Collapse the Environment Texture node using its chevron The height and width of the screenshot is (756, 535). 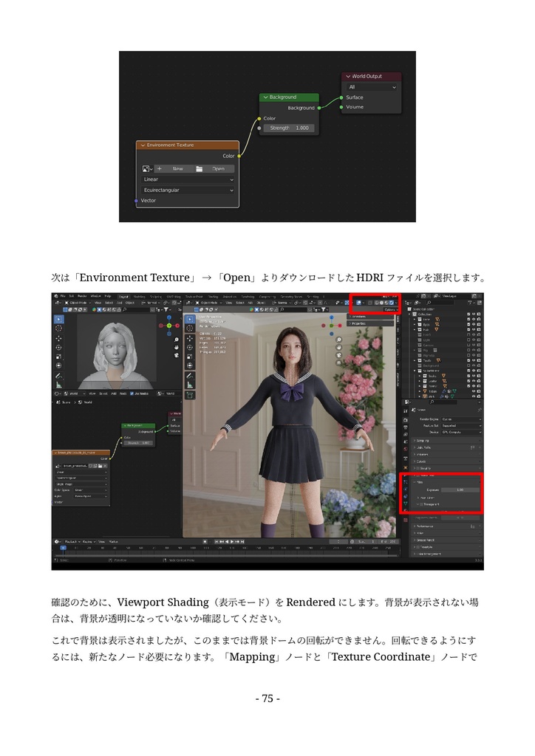143,145
